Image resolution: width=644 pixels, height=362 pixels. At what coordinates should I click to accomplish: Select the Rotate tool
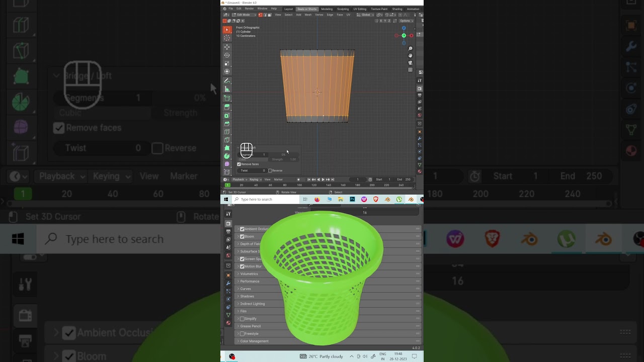(x=227, y=55)
